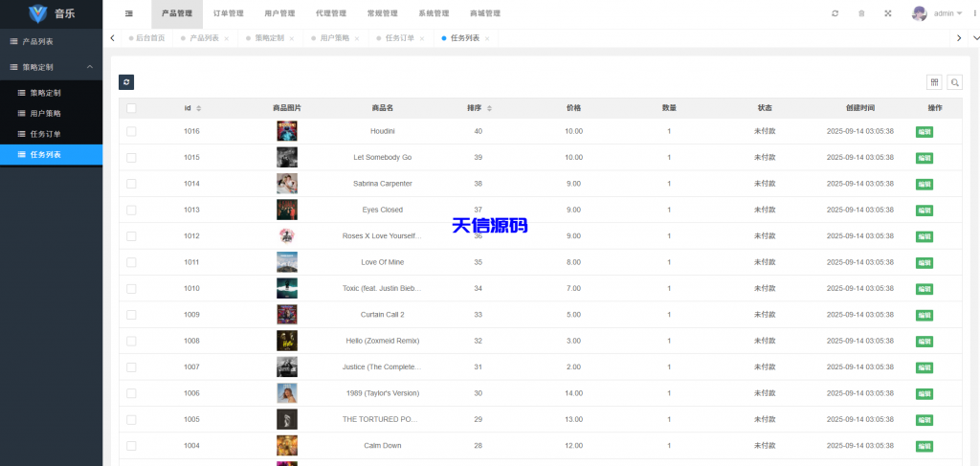This screenshot has height=466, width=980.
Task: Click THE TORTURED PO… product name
Action: [381, 420]
